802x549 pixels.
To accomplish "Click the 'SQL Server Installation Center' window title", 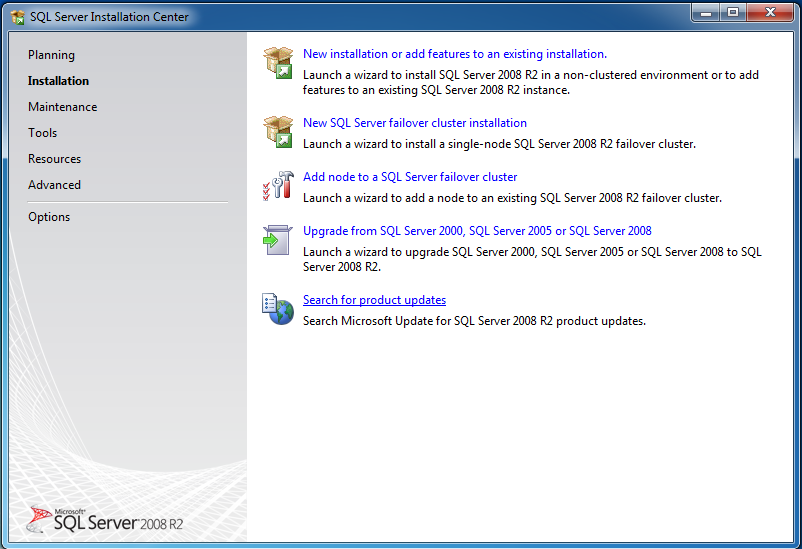I will pyautogui.click(x=109, y=17).
